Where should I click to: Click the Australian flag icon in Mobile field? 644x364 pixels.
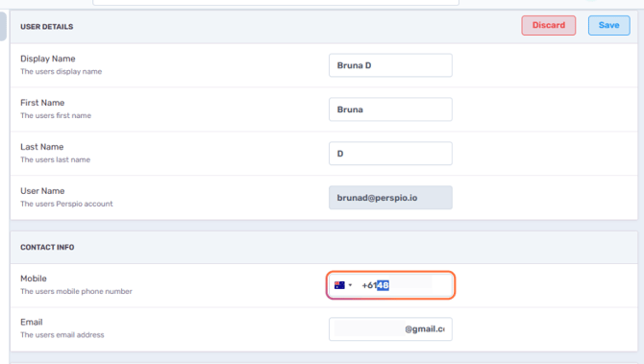pos(339,285)
